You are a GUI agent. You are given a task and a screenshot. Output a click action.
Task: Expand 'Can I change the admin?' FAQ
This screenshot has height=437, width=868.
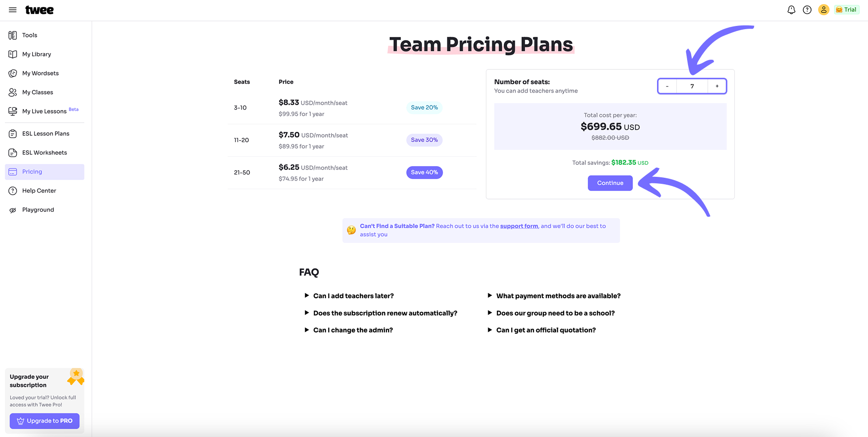point(353,330)
